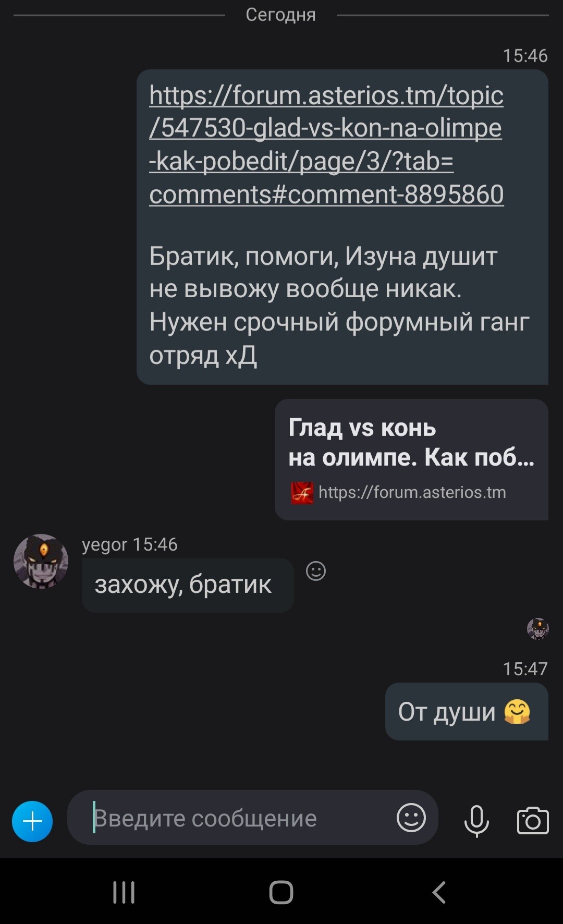
Task: Tap Android home button
Action: [281, 892]
